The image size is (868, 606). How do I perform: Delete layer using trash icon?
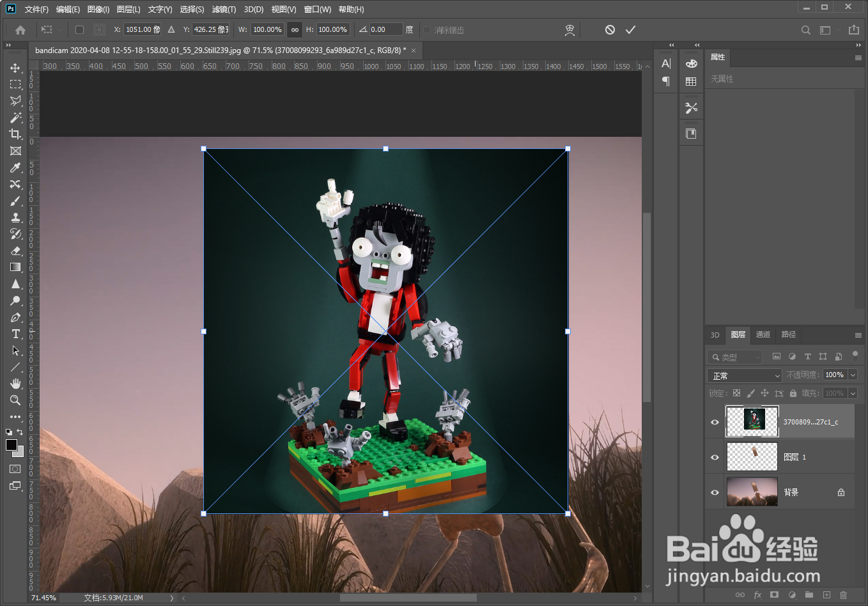[x=843, y=594]
